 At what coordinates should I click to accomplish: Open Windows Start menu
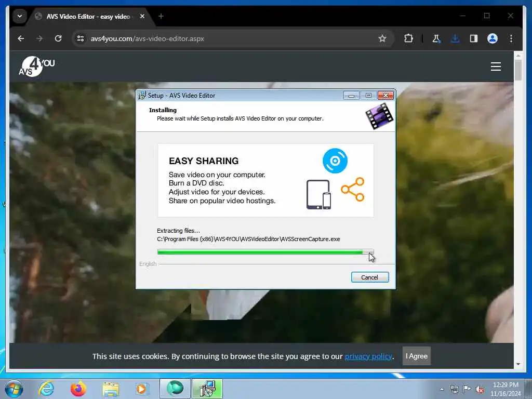pos(14,389)
